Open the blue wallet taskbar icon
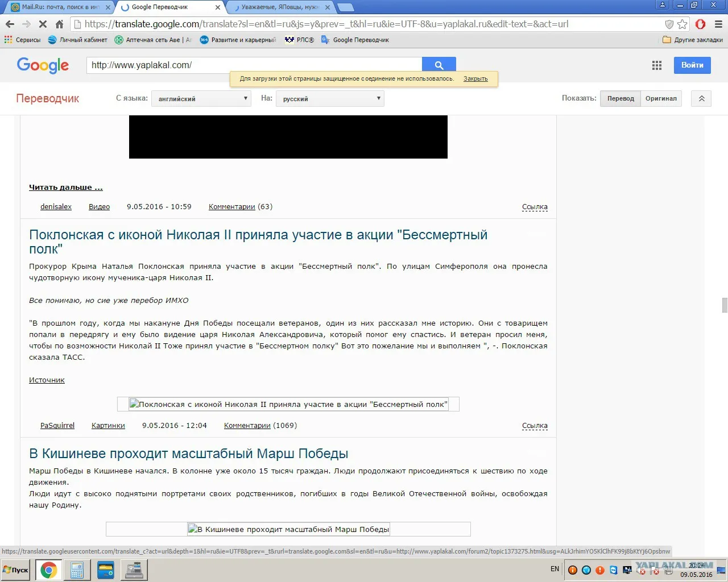Screen dimensions: 728x582 106,570
